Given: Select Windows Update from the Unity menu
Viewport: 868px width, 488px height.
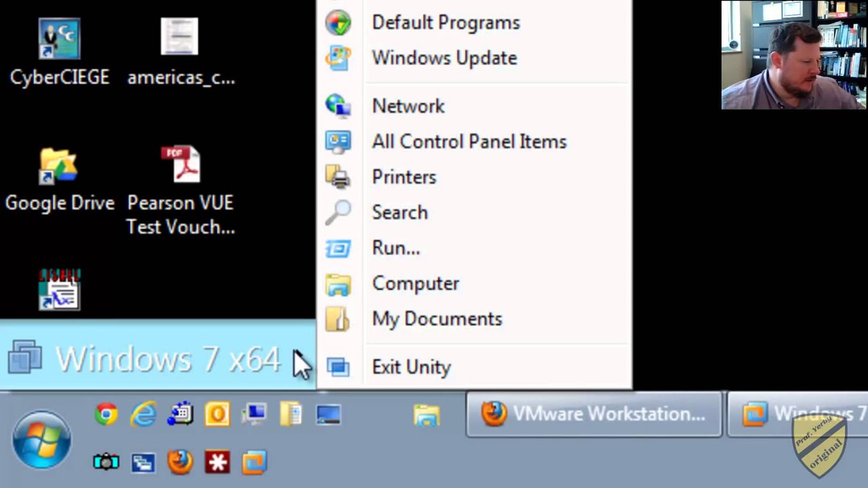Looking at the screenshot, I should pyautogui.click(x=475, y=58).
